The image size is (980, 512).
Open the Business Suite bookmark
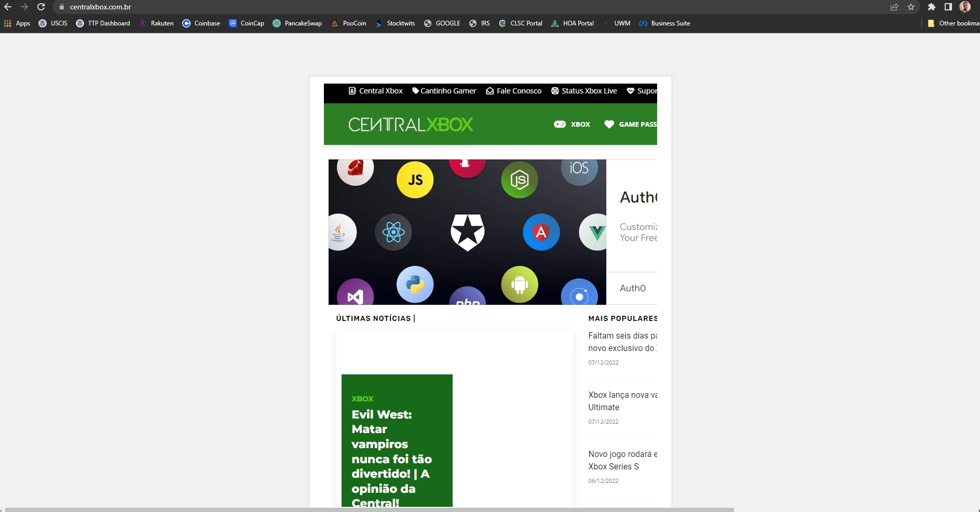coord(665,23)
